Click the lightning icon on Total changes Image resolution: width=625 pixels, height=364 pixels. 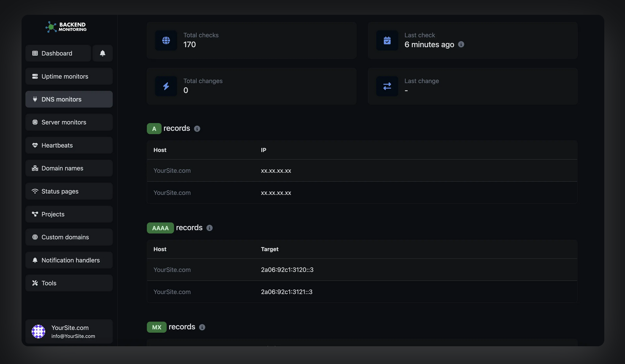tap(166, 86)
